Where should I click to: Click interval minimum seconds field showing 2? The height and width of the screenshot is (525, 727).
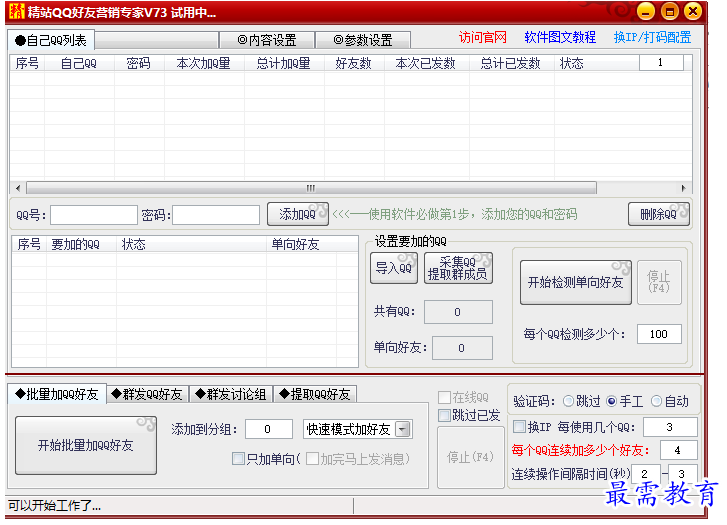[646, 474]
